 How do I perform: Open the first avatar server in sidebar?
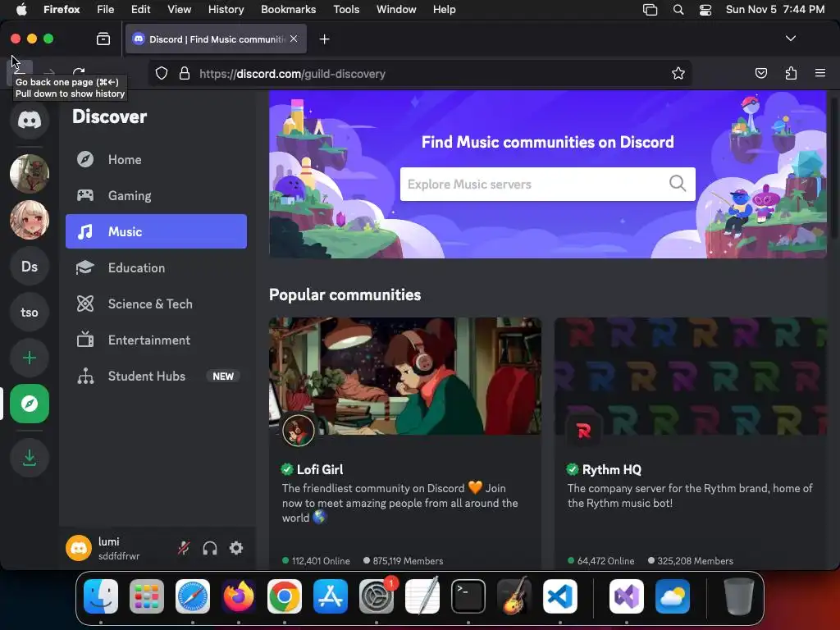click(30, 174)
